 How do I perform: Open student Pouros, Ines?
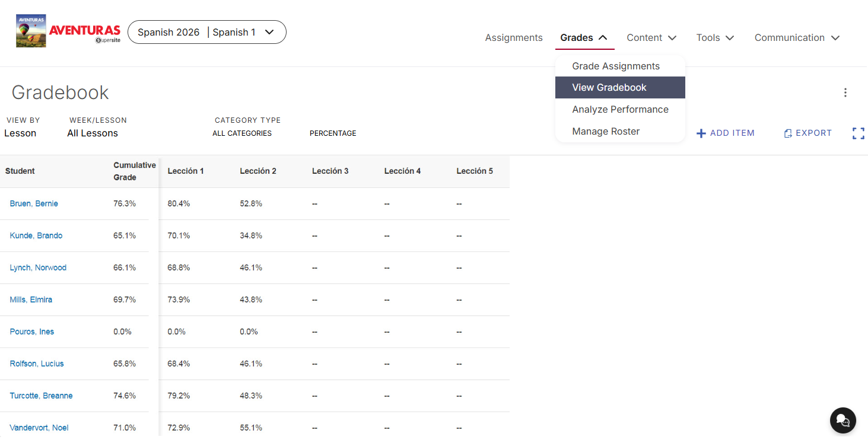(x=32, y=331)
